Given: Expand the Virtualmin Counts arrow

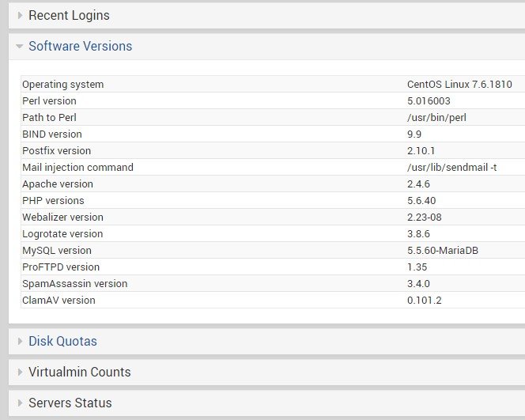Looking at the screenshot, I should coord(20,372).
